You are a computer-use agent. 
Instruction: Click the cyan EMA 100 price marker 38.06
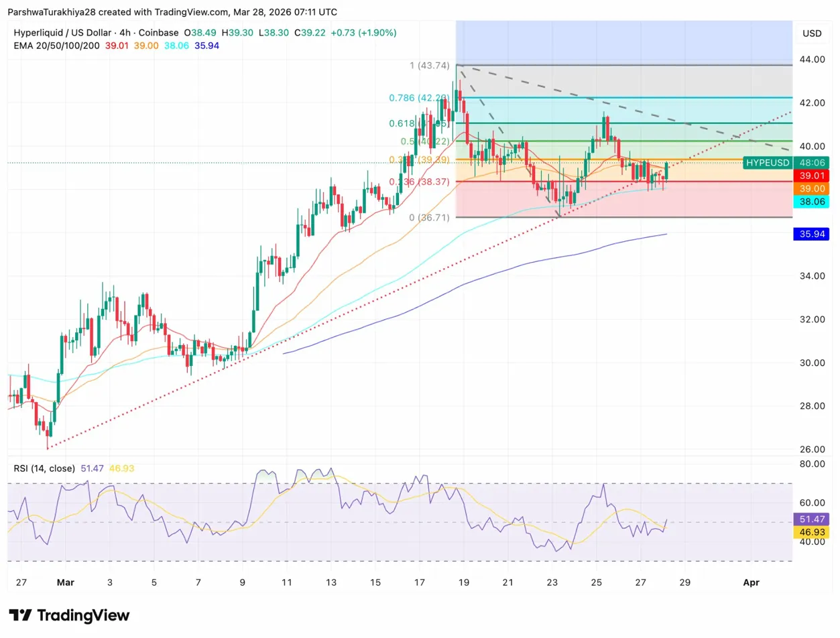tap(812, 202)
